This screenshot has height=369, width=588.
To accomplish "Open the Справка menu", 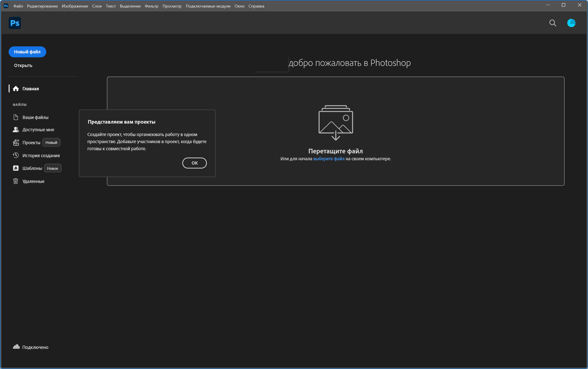I will tap(256, 6).
